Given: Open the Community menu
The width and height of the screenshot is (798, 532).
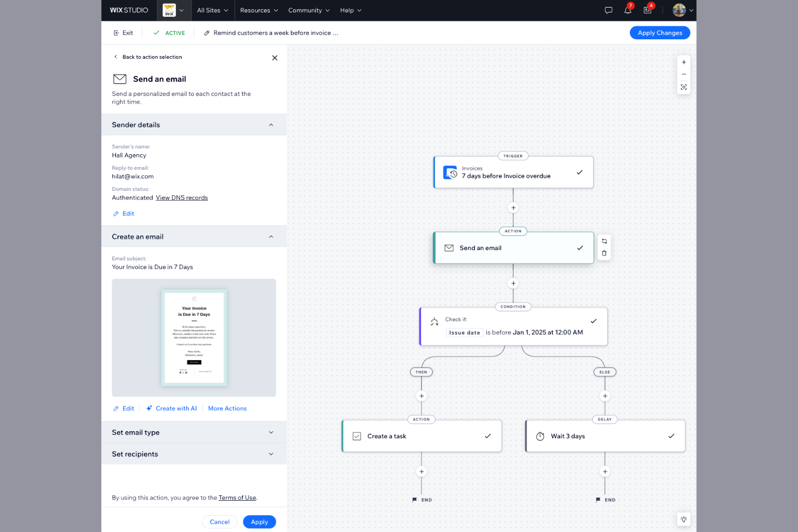Looking at the screenshot, I should 309,10.
